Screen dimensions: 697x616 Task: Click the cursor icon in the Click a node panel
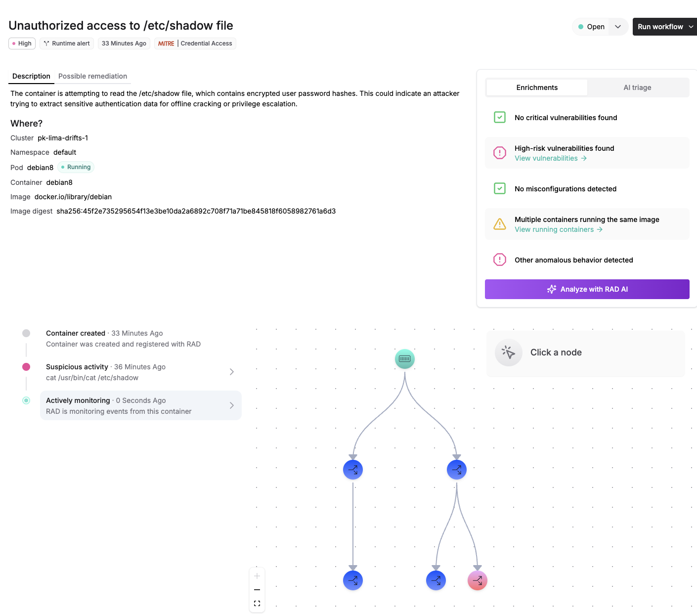coord(508,352)
